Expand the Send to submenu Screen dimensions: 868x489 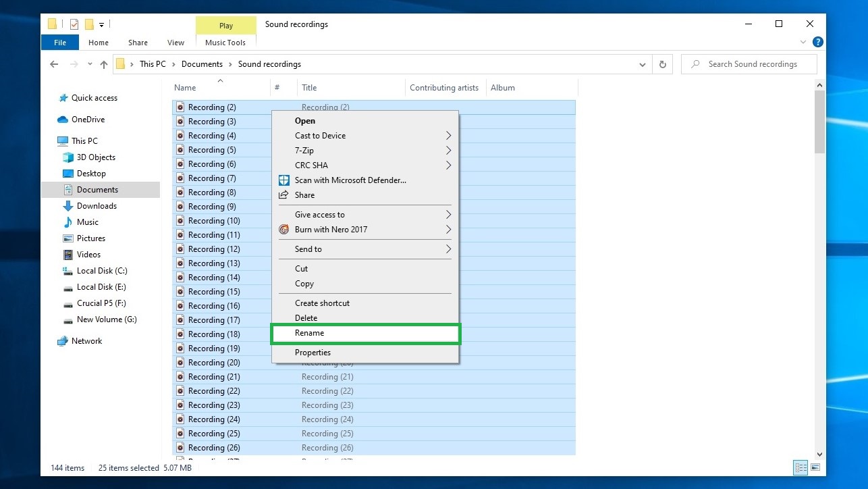(x=448, y=249)
